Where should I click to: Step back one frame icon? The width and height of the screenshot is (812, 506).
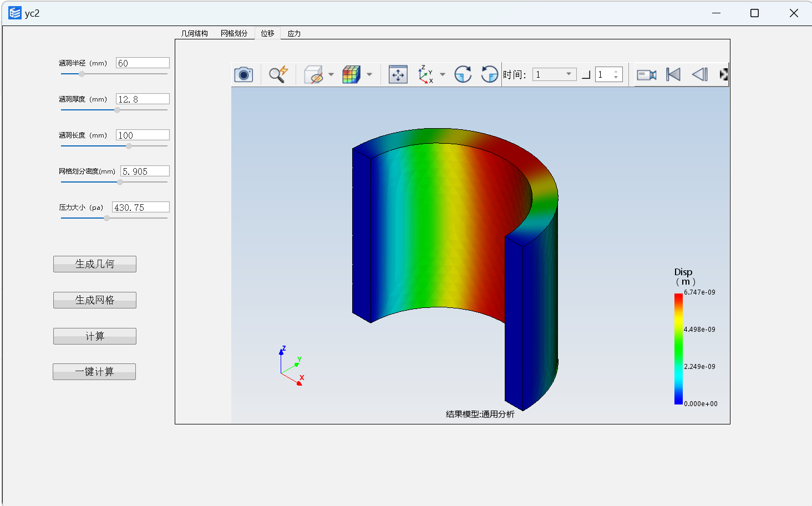700,74
